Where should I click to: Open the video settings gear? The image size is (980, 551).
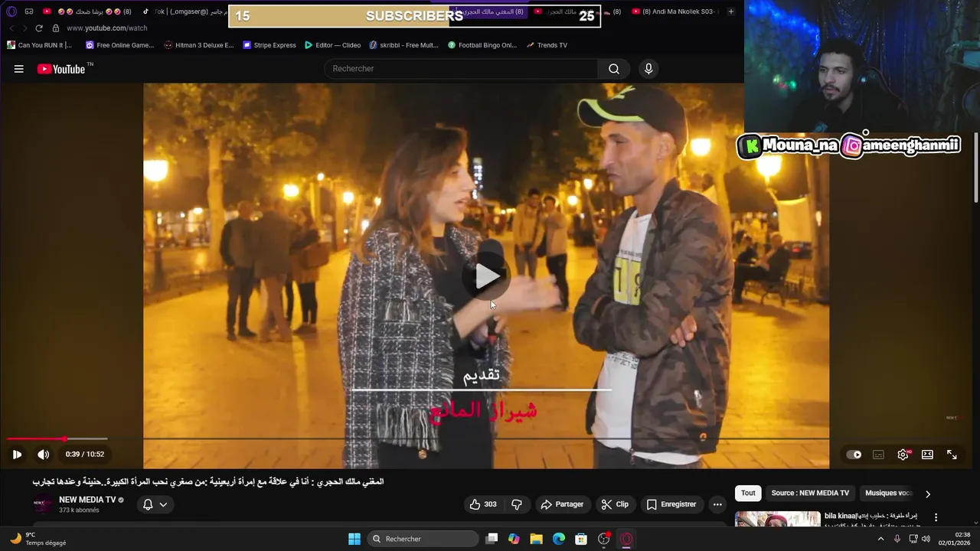[x=903, y=455]
